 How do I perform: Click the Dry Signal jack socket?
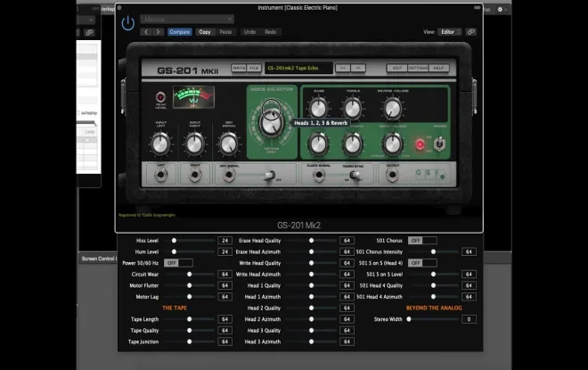tap(229, 175)
